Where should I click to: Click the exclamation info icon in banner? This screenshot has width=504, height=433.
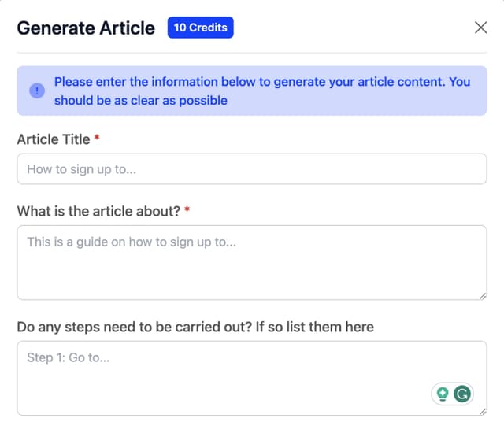click(x=37, y=91)
